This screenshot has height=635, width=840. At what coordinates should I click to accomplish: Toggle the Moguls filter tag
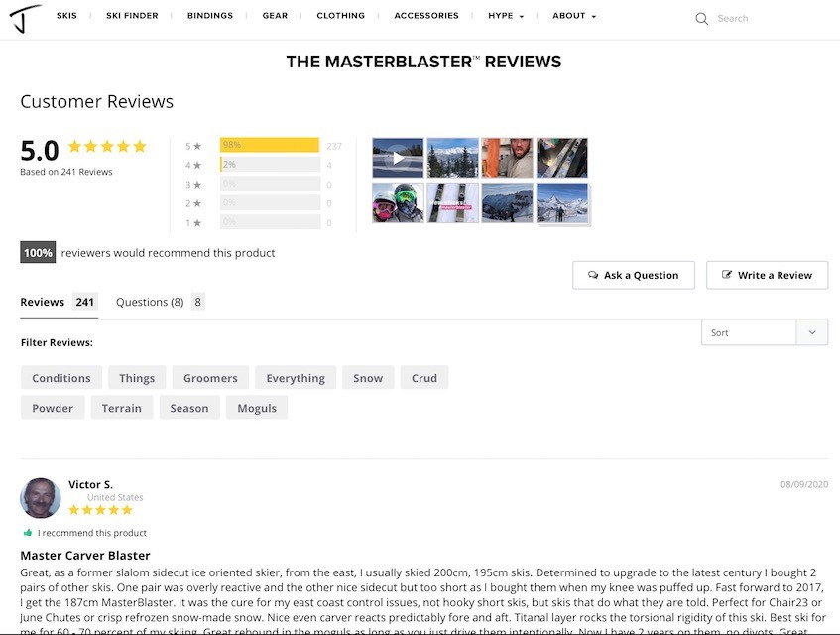(257, 408)
